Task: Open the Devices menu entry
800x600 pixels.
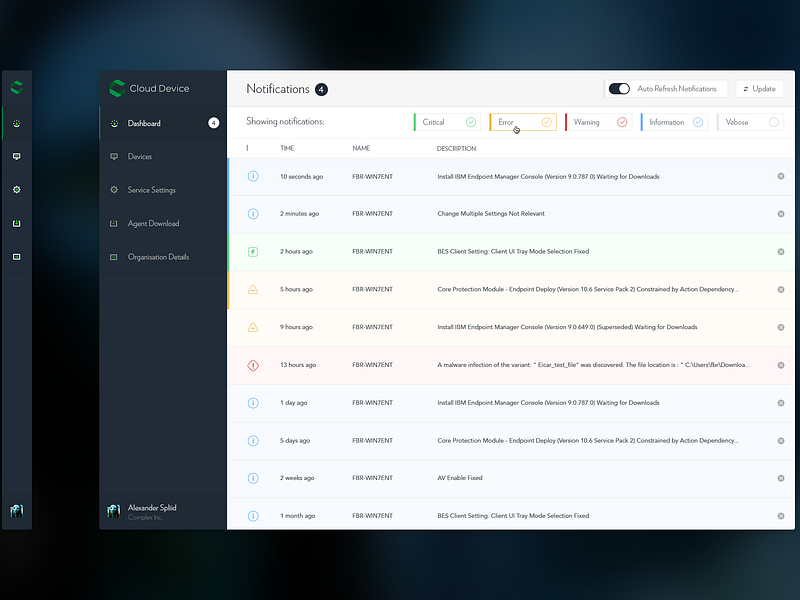Action: (x=142, y=156)
